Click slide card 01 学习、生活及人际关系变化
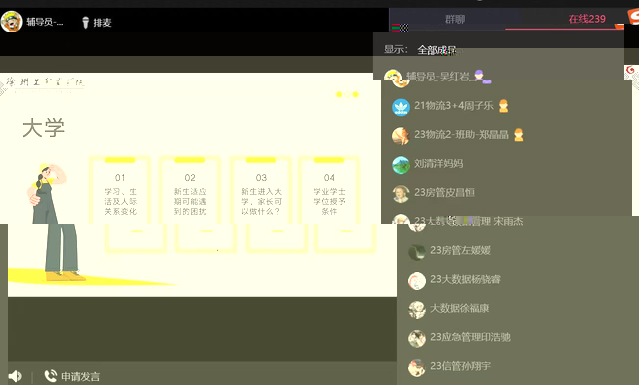This screenshot has height=385, width=639. pyautogui.click(x=120, y=191)
